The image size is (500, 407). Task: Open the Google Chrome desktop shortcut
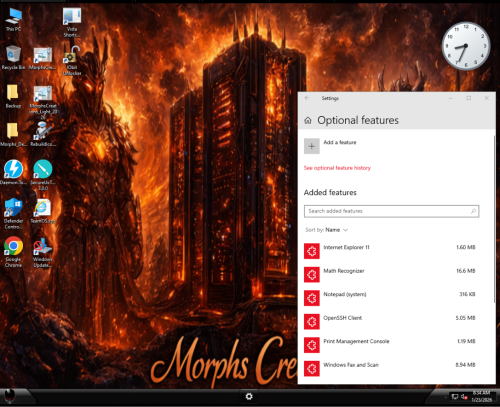tap(13, 252)
